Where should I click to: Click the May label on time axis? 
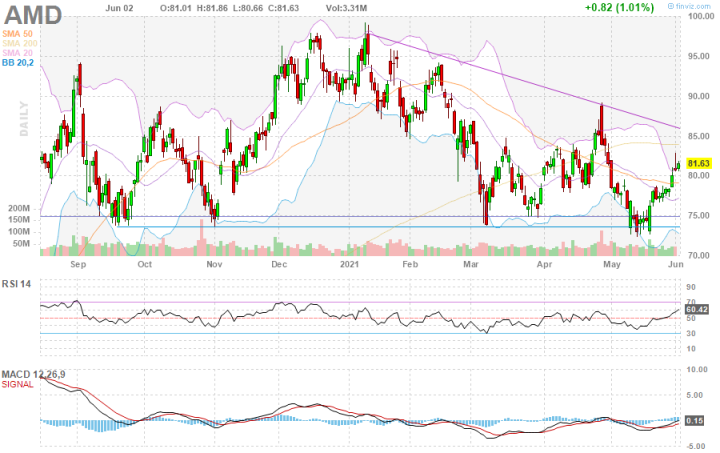coord(612,264)
